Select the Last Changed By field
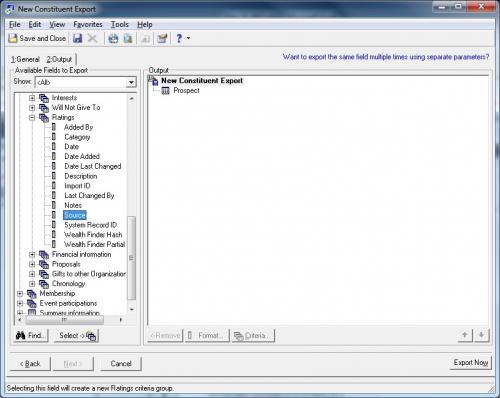This screenshot has width=500, height=398. point(89,196)
